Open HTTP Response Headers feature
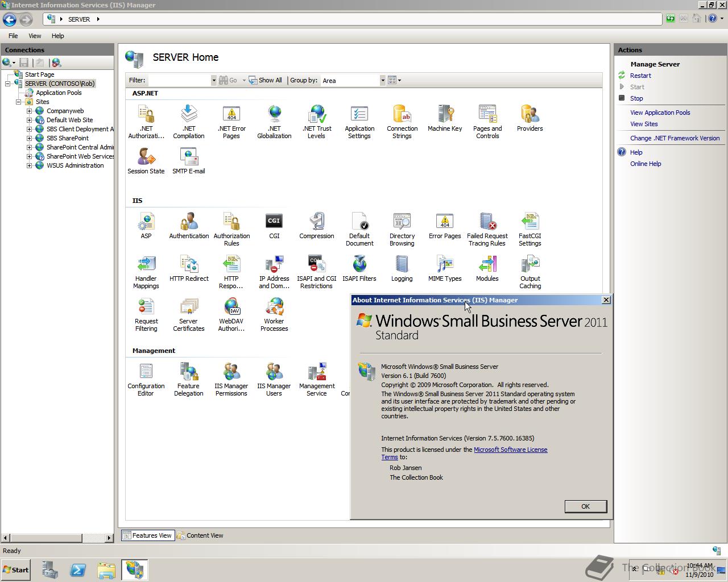The height and width of the screenshot is (582, 728). (x=231, y=272)
